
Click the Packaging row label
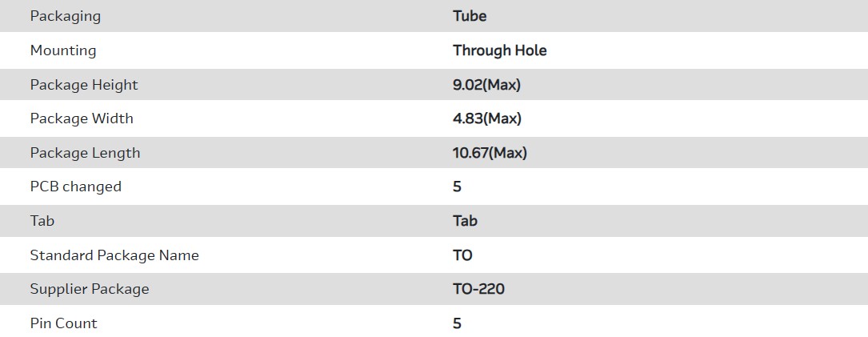pos(66,16)
